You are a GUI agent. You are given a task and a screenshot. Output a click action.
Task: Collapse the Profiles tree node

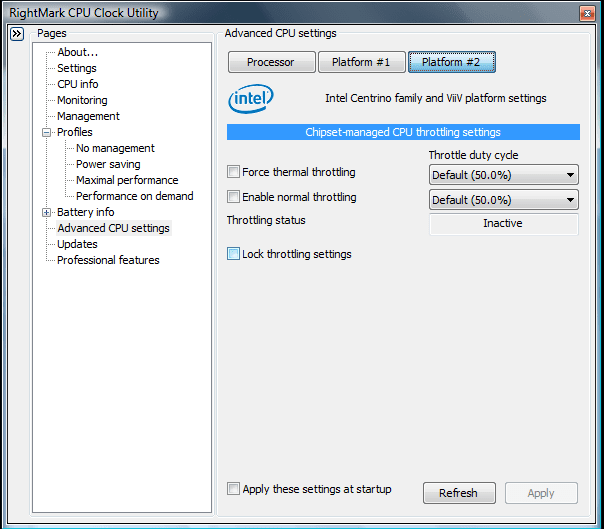pos(47,133)
